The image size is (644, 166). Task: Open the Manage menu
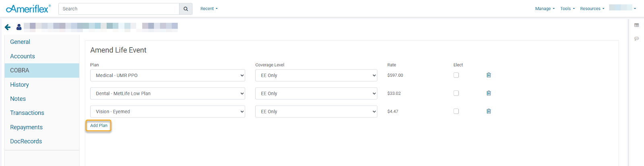[x=545, y=9]
